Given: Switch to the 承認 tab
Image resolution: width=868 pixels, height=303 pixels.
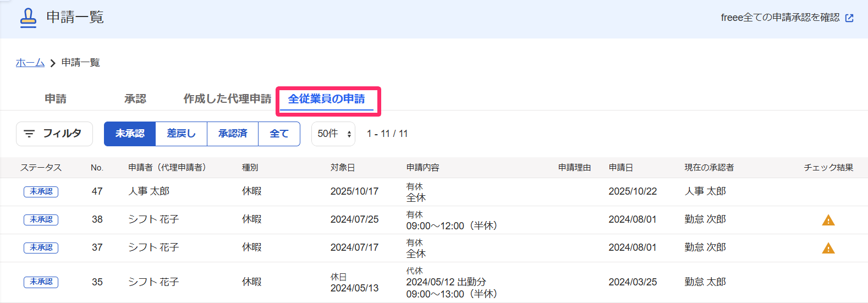Looking at the screenshot, I should (x=135, y=99).
